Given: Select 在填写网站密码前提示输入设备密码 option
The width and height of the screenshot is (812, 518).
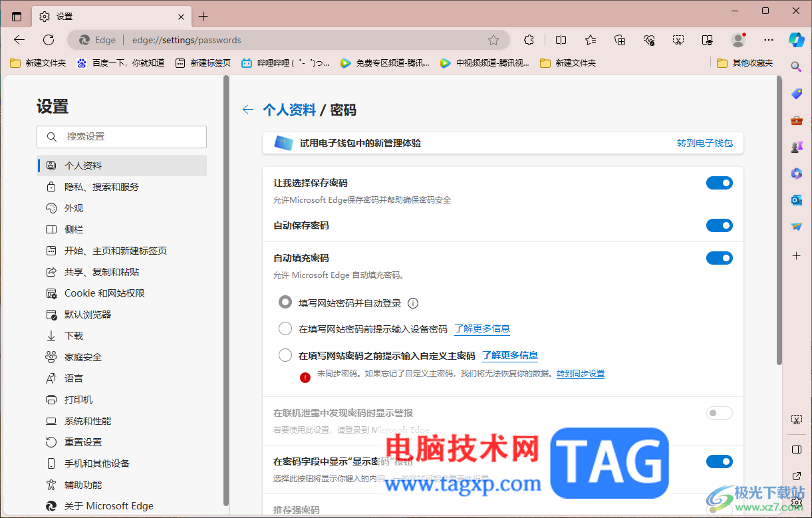Looking at the screenshot, I should click(x=285, y=328).
